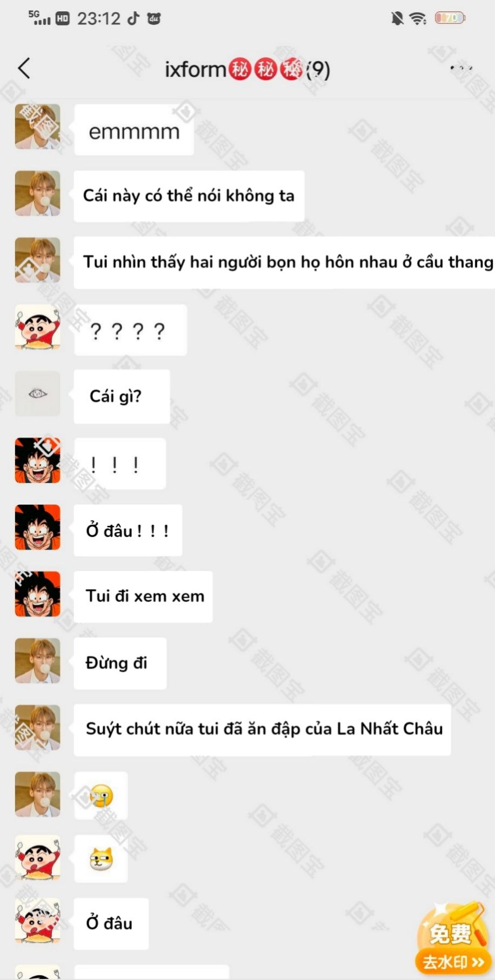495x980 pixels.
Task: Tap the crying emoji message
Action: (101, 796)
